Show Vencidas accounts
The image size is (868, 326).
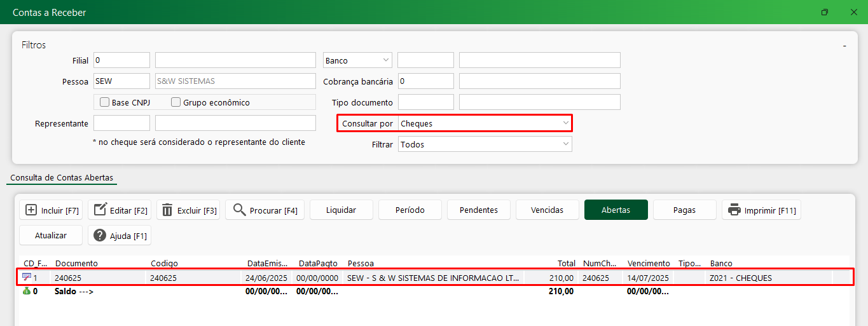[x=547, y=210]
